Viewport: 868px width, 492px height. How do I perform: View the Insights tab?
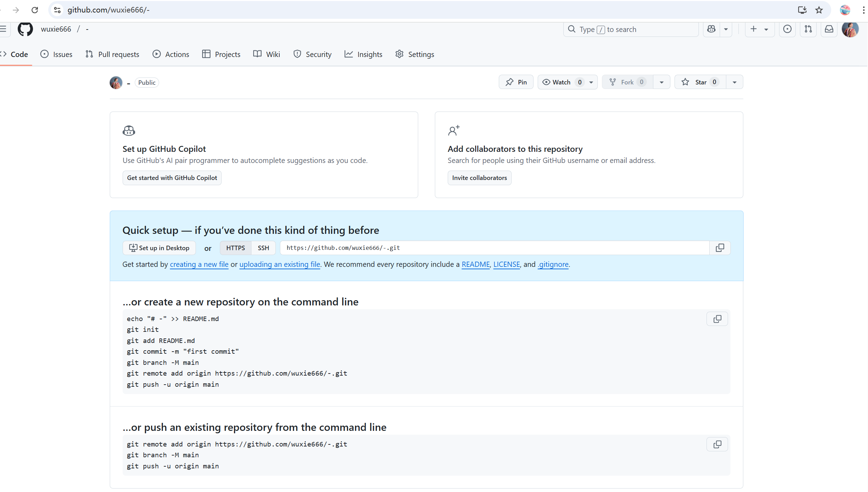pyautogui.click(x=363, y=54)
